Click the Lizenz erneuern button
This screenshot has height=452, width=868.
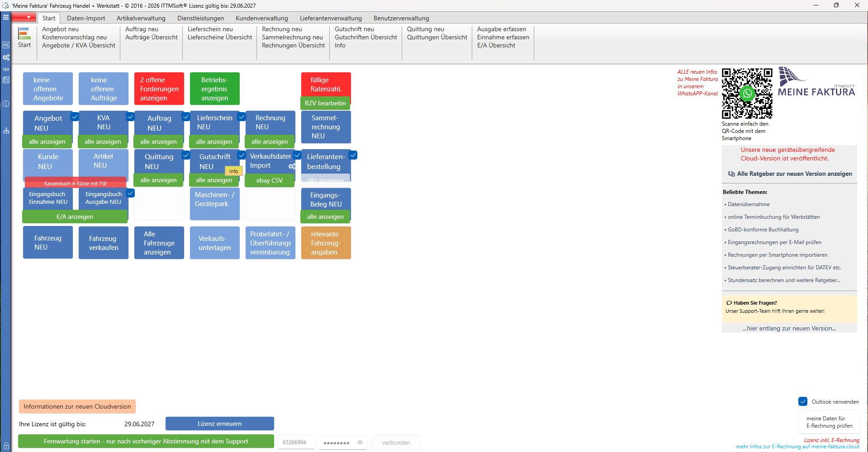point(219,424)
